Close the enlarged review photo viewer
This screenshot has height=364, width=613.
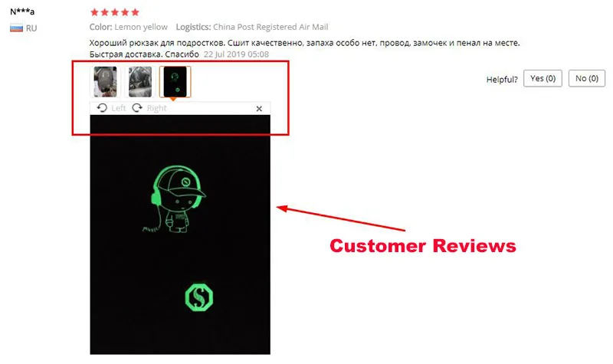point(259,109)
